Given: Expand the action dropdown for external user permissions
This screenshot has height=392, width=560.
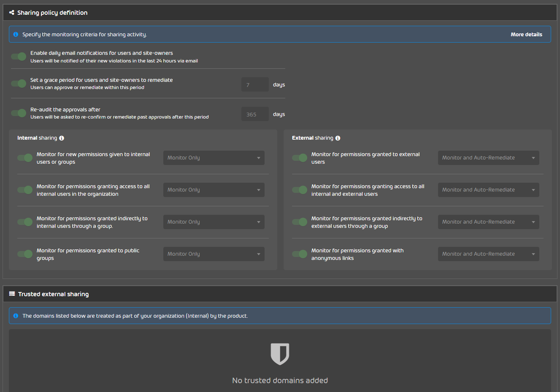Looking at the screenshot, I should click(x=488, y=157).
